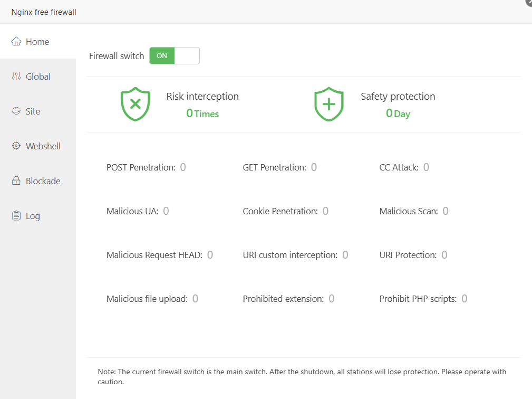Click the Safety protection shield icon

(329, 104)
